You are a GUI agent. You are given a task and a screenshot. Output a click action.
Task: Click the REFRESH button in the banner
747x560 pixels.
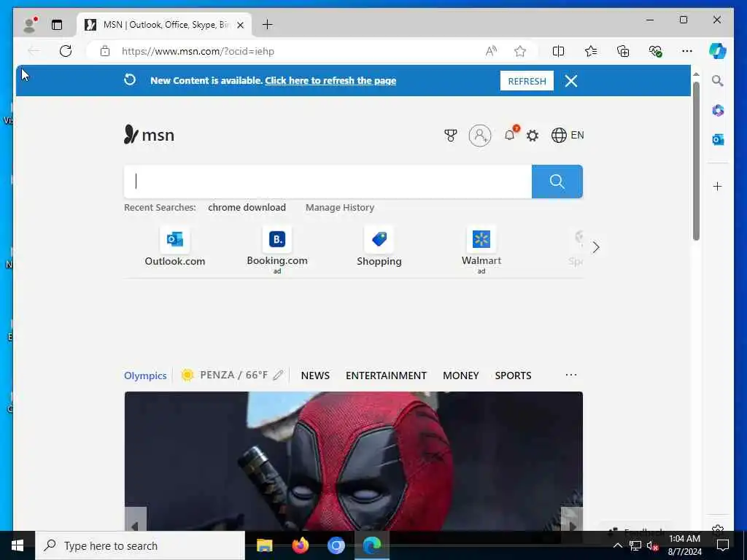[x=527, y=81]
